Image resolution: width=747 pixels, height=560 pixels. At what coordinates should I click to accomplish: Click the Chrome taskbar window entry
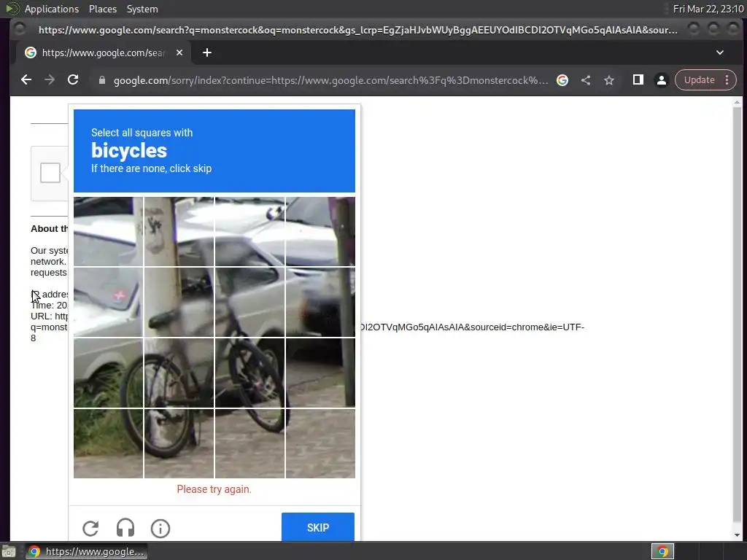(x=86, y=551)
